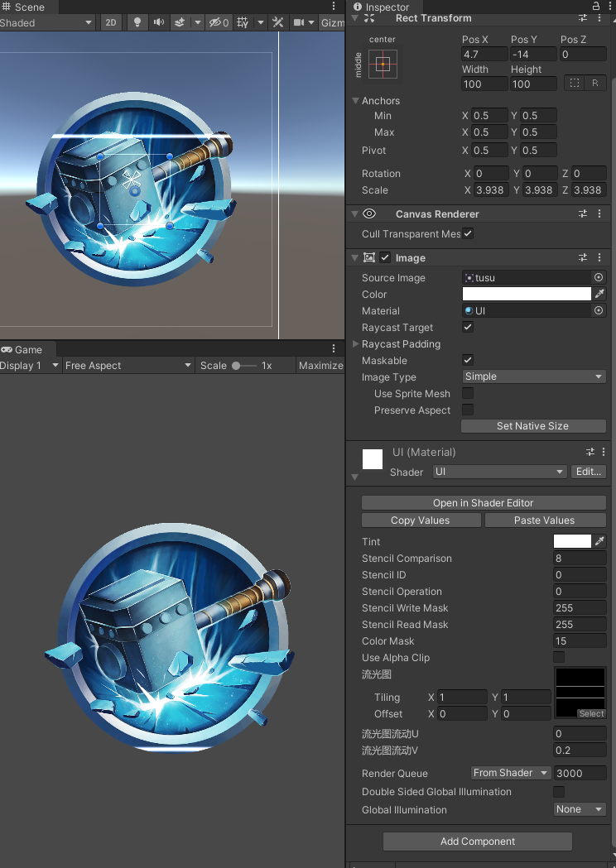This screenshot has width=616, height=868.
Task: Open the grid settings dropdown arrow
Action: (x=260, y=22)
